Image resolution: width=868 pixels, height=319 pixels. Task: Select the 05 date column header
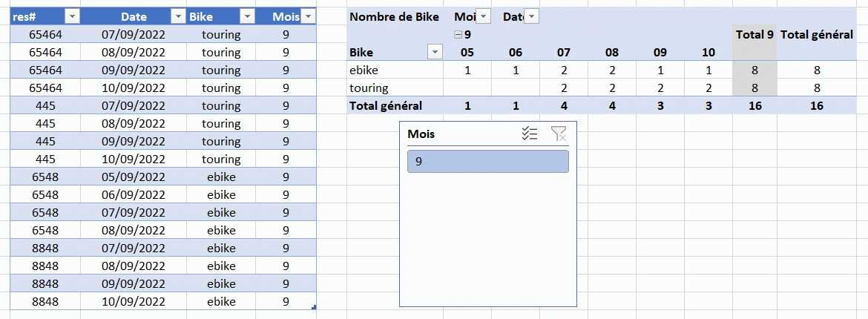click(467, 52)
